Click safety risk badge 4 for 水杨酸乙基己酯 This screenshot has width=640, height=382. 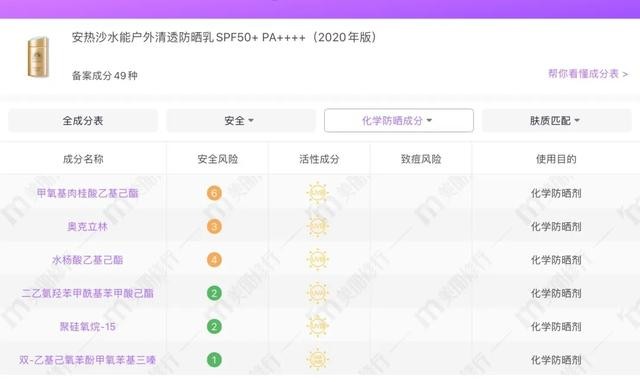(x=214, y=260)
